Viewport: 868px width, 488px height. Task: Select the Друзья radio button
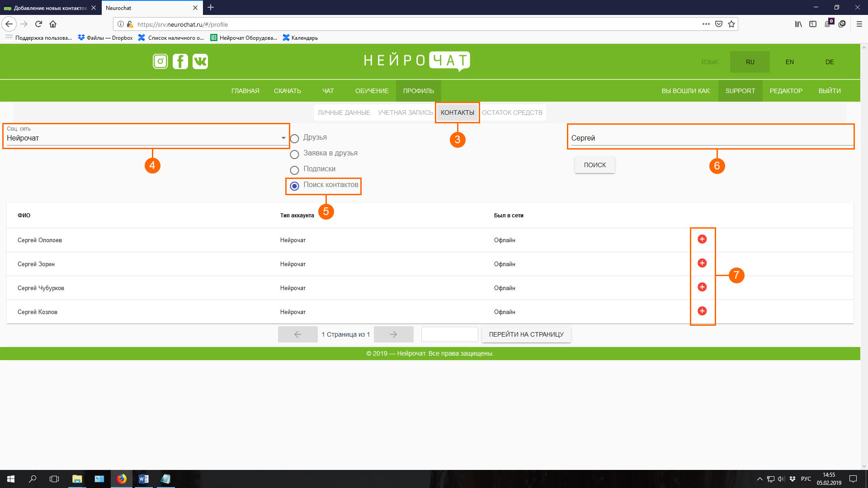(294, 139)
